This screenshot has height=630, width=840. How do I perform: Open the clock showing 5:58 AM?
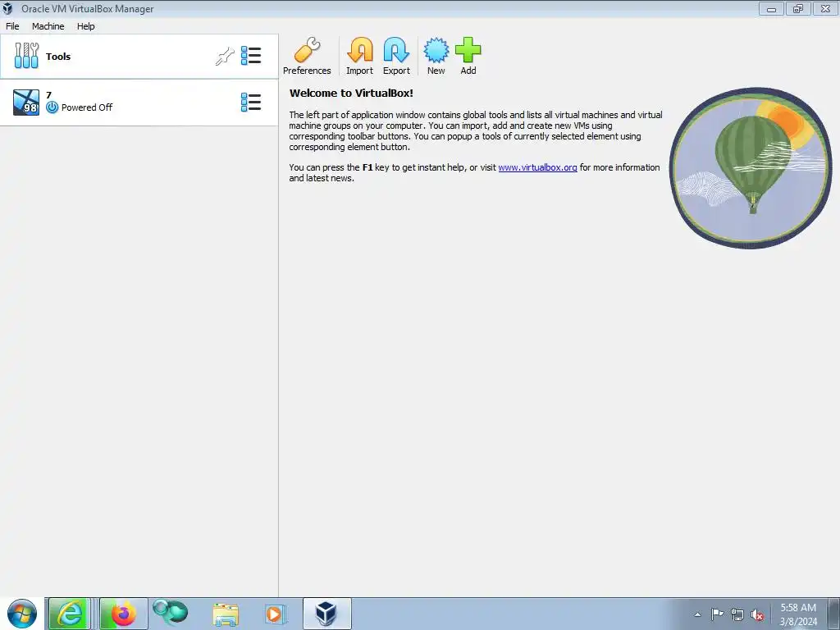[x=798, y=614]
